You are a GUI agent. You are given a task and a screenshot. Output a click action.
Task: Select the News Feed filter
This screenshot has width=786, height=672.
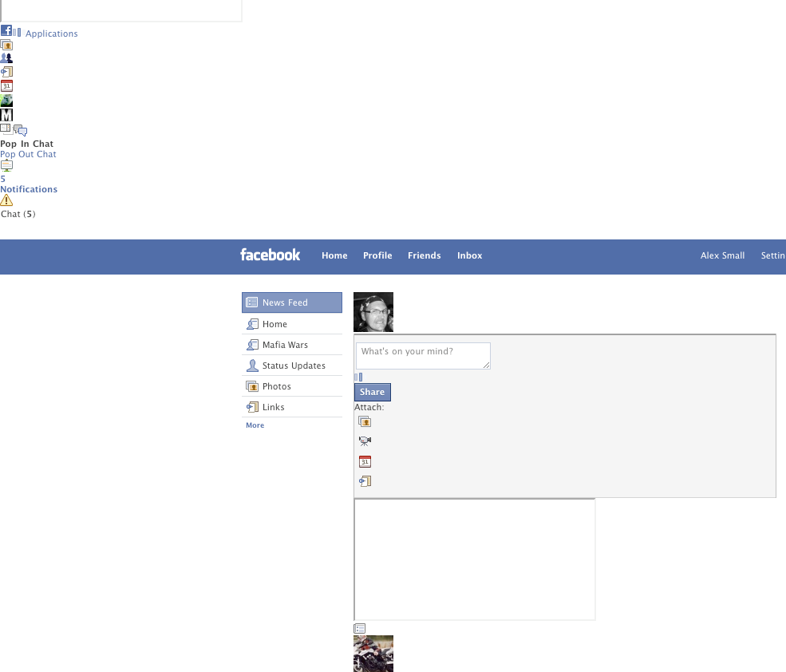point(292,302)
